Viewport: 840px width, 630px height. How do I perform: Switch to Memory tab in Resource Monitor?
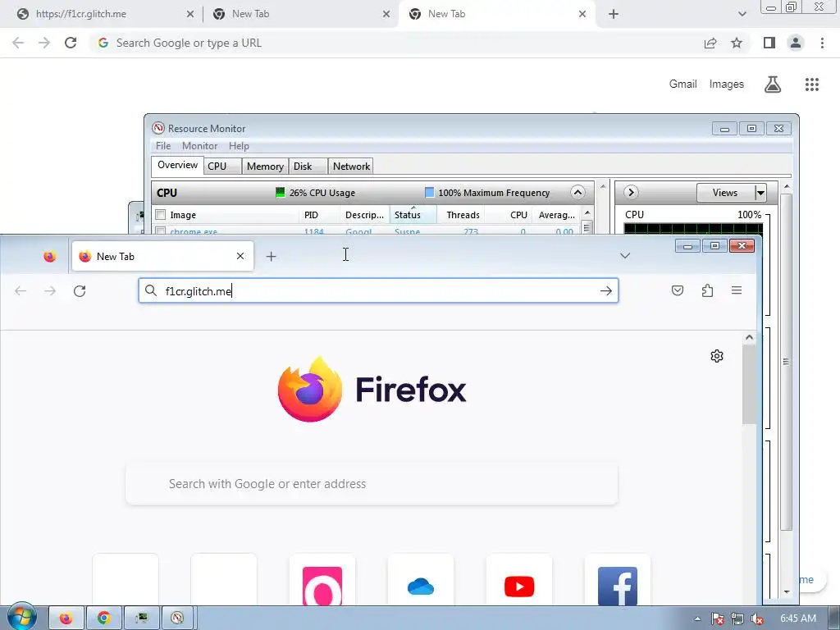265,167
